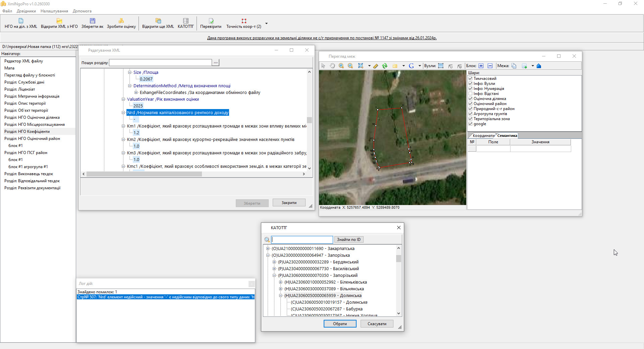644x349 pixels.
Task: Toggle the Оціночна ділянка layer checkbox
Action: pos(470,99)
